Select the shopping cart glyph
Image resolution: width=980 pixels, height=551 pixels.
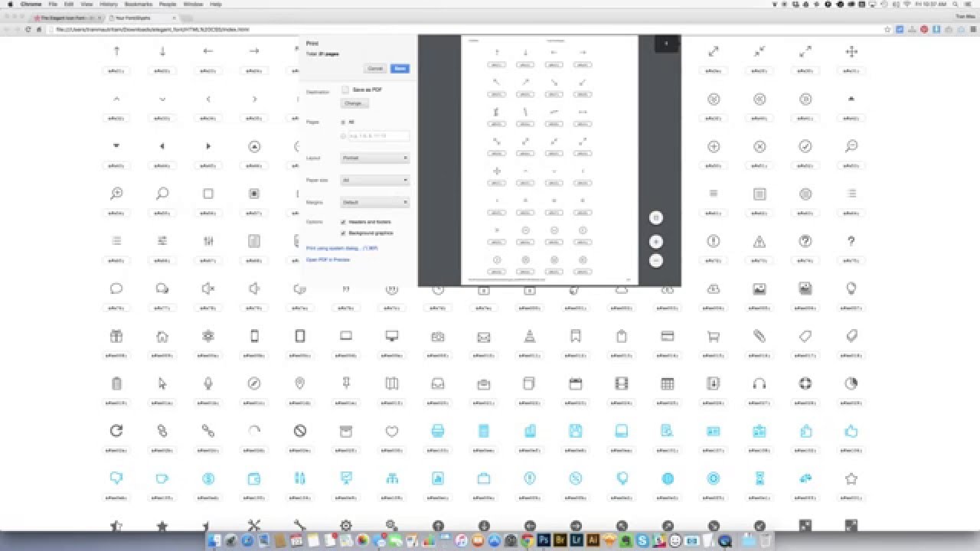coord(713,337)
